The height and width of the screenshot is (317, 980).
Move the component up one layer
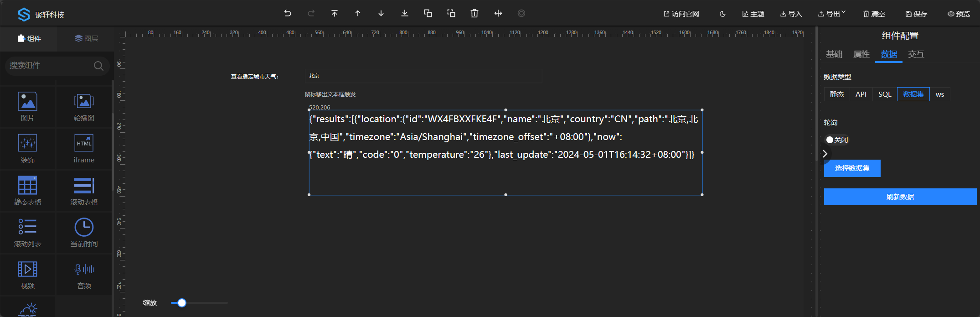coord(358,13)
